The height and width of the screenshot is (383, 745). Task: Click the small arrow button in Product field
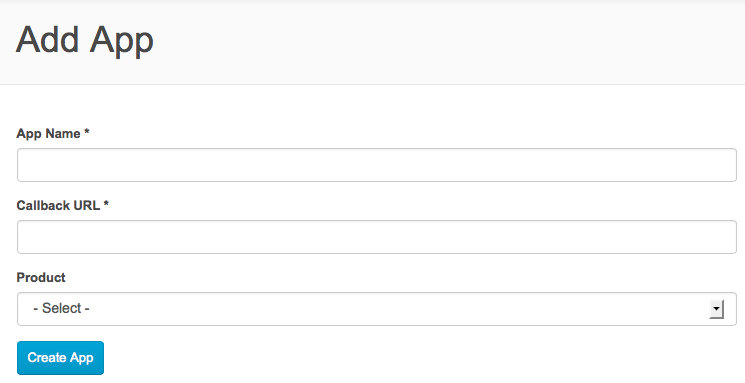[x=716, y=309]
